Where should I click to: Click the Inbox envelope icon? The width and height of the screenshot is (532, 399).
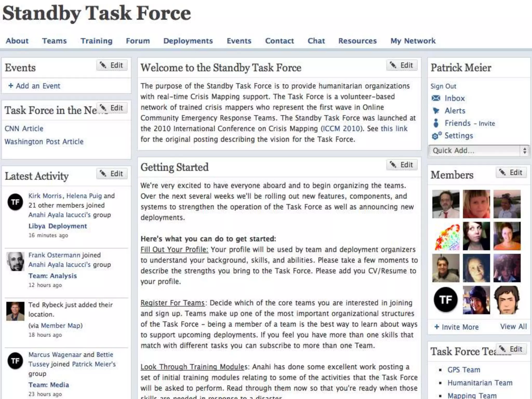(x=436, y=98)
